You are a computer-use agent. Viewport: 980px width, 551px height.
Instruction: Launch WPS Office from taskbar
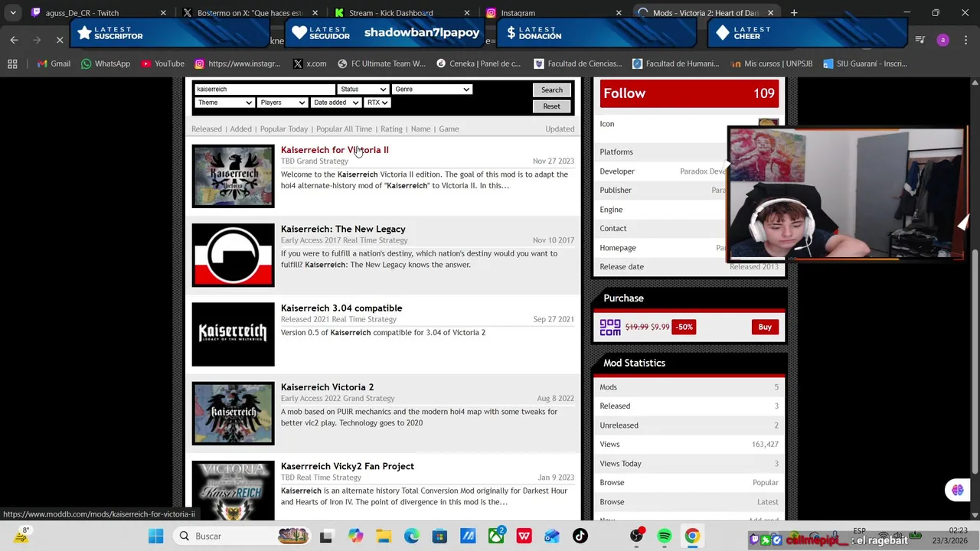[x=524, y=536]
